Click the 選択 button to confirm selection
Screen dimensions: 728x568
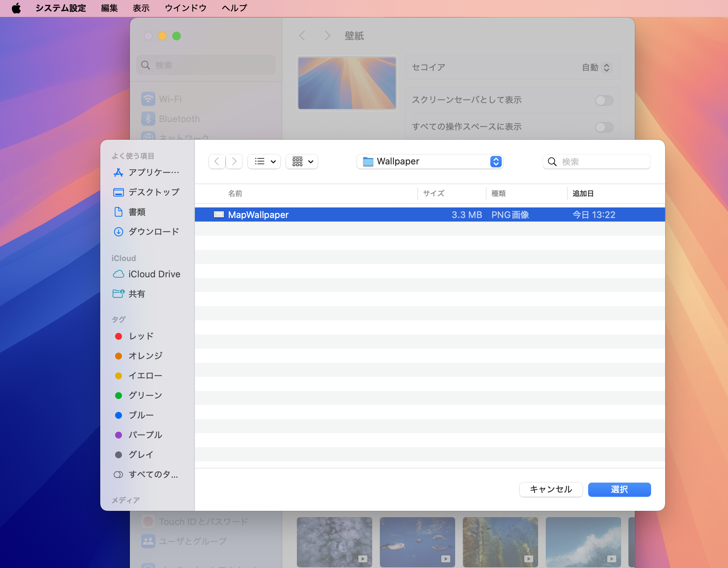619,490
